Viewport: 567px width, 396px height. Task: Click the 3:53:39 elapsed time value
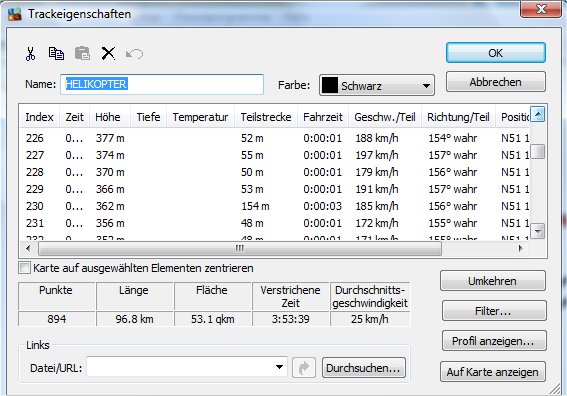pos(290,319)
